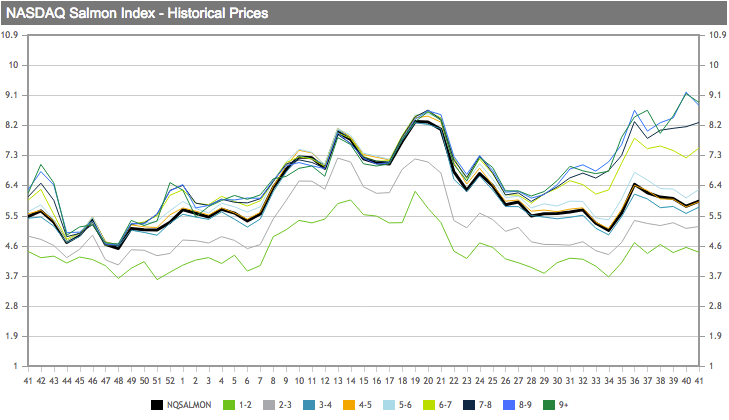Viewport: 729px width, 420px height.
Task: Toggle the 8-9 series legend label
Action: (525, 405)
